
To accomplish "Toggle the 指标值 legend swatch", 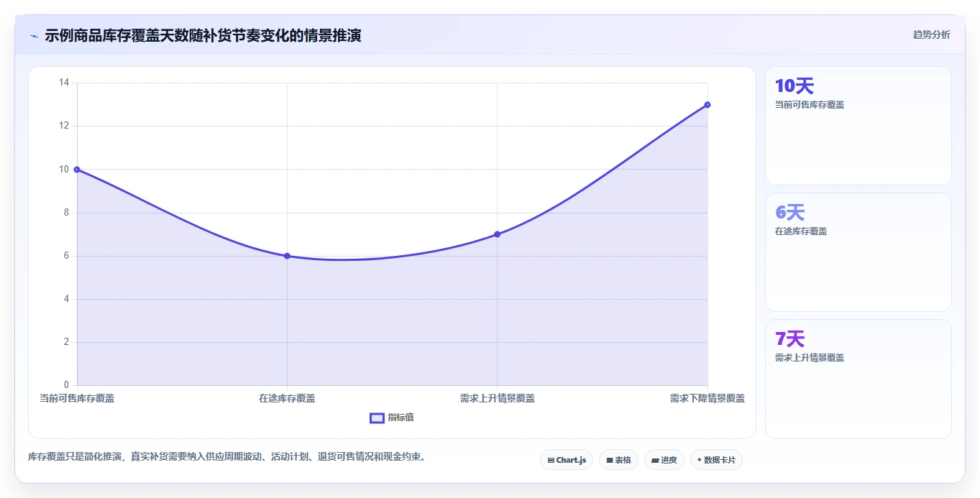I will [377, 418].
